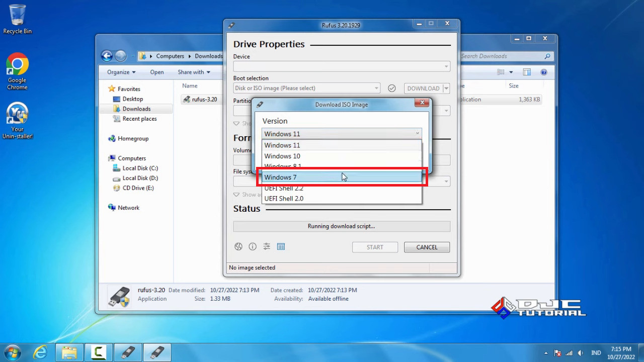Viewport: 644px width, 362px height.
Task: Open the Version dropdown showing Windows 11
Action: tap(342, 134)
